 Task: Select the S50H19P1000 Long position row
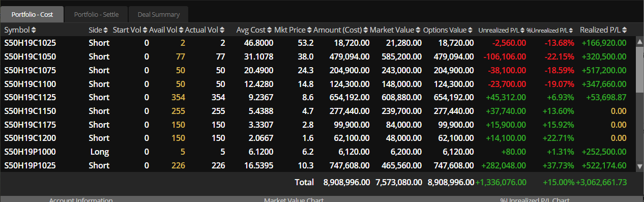click(x=317, y=152)
